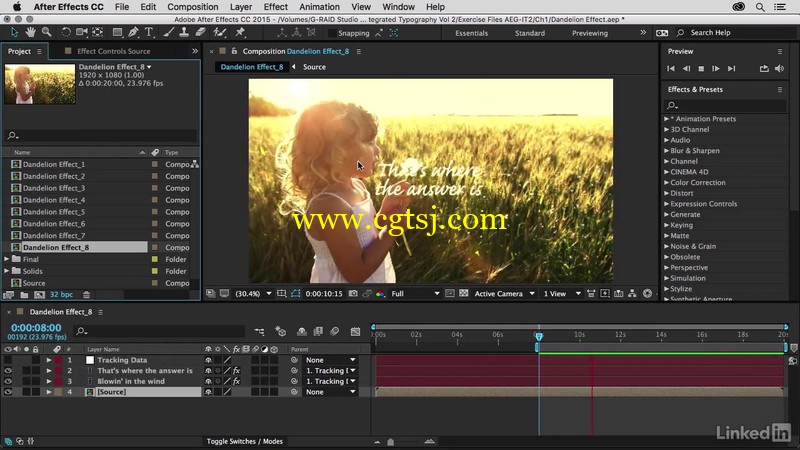
Task: Open Composition Mini-Flowchart in timeline
Action: [259, 332]
